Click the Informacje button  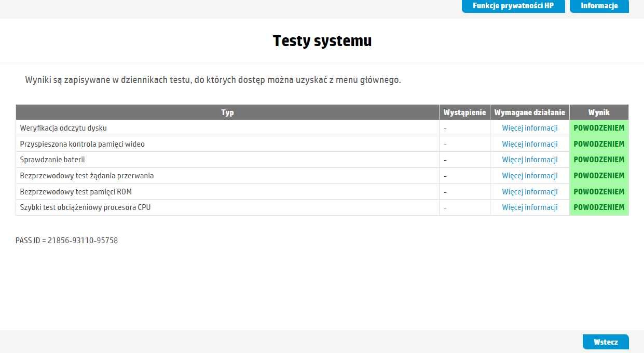point(599,6)
